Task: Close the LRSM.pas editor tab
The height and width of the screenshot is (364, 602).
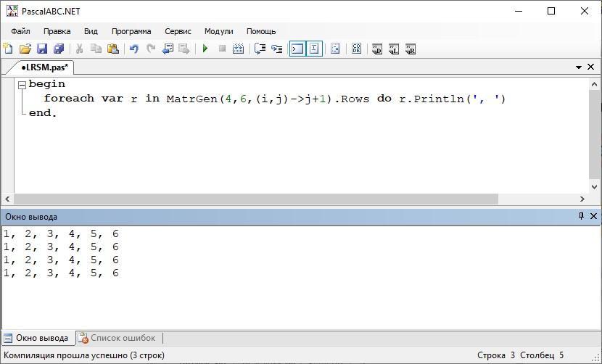Action: click(591, 67)
